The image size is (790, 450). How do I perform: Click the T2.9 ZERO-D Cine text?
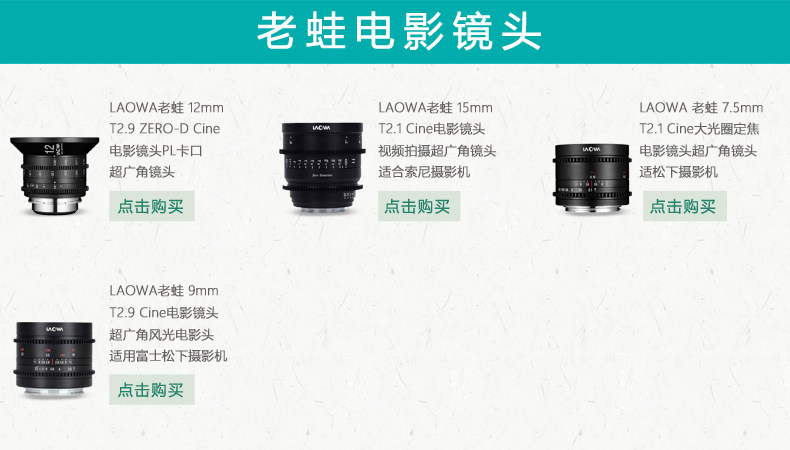click(x=165, y=129)
